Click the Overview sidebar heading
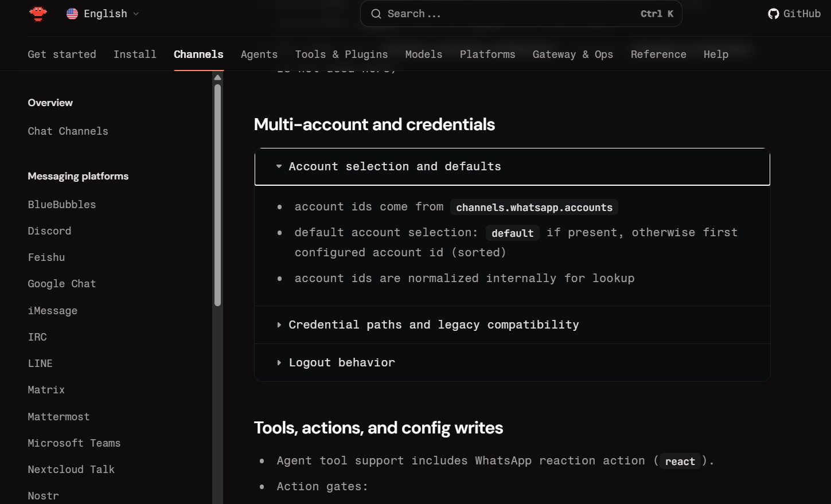Screen dimensions: 831x504 coord(50,103)
